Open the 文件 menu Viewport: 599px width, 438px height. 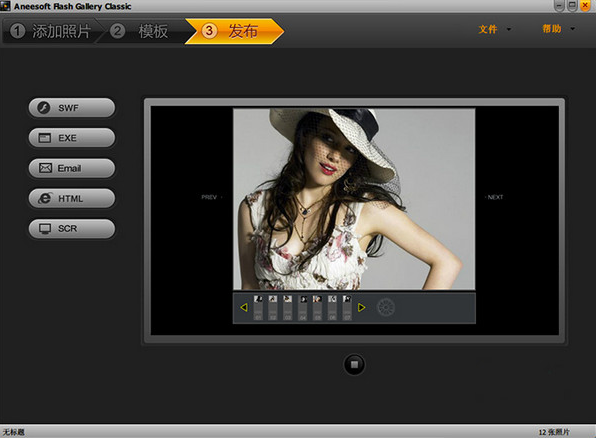tap(488, 29)
